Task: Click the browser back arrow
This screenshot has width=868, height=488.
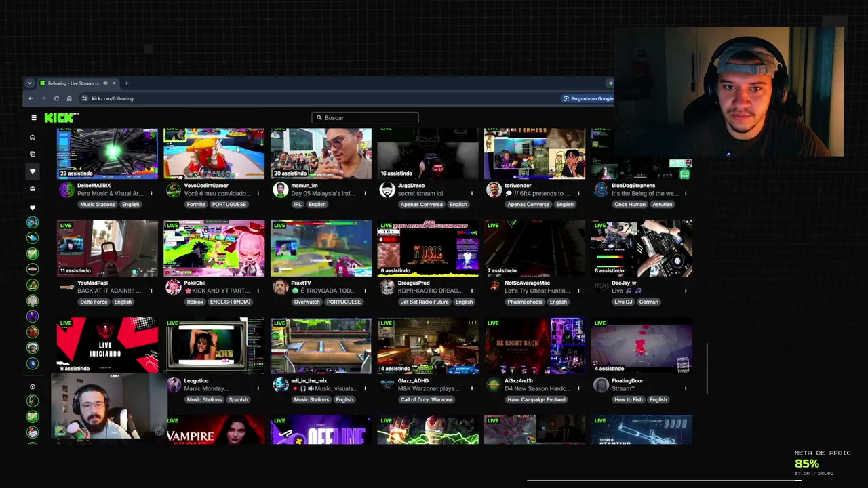Action: click(x=31, y=98)
